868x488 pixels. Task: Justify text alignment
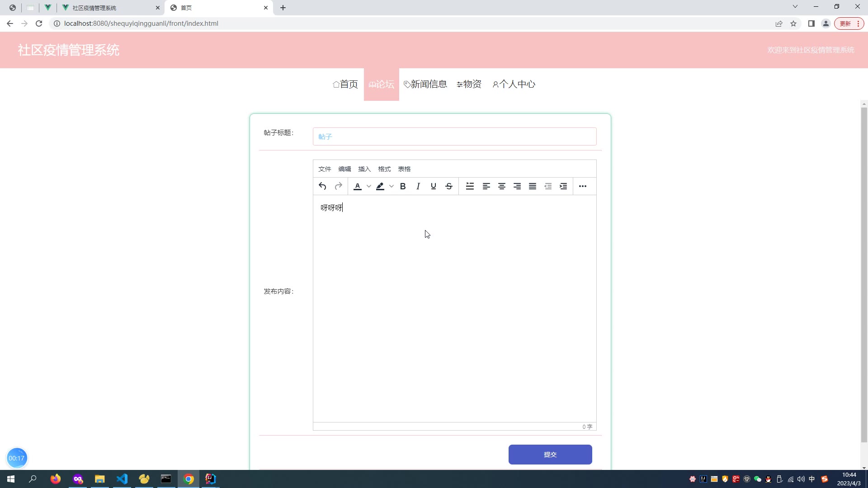pos(533,186)
